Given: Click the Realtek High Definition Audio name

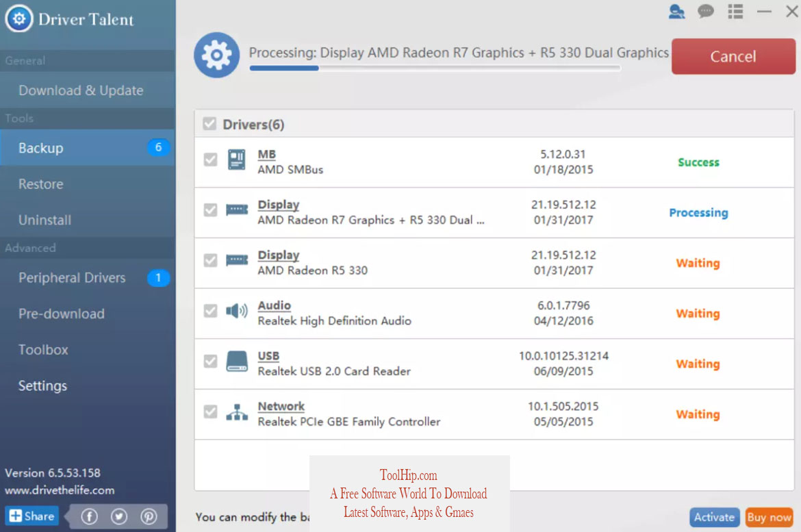Looking at the screenshot, I should tap(334, 320).
